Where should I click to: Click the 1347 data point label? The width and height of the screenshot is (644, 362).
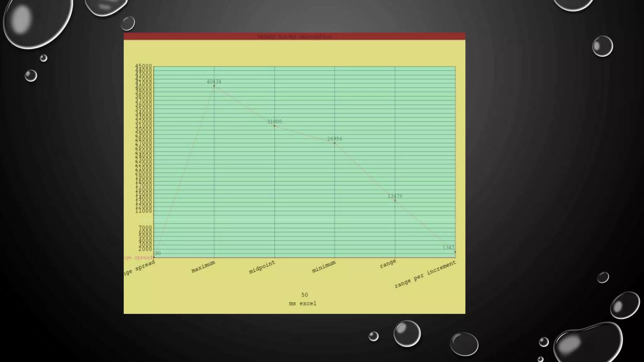click(448, 248)
